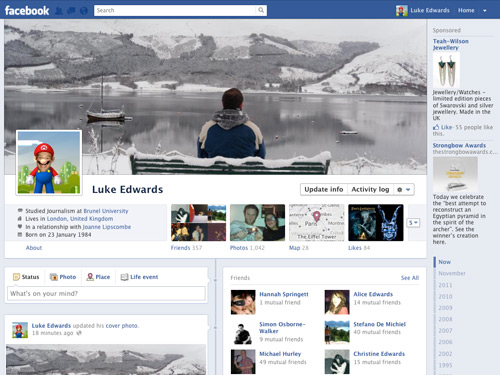Open the Activity log
Image resolution: width=500 pixels, height=375 pixels.
(x=370, y=189)
